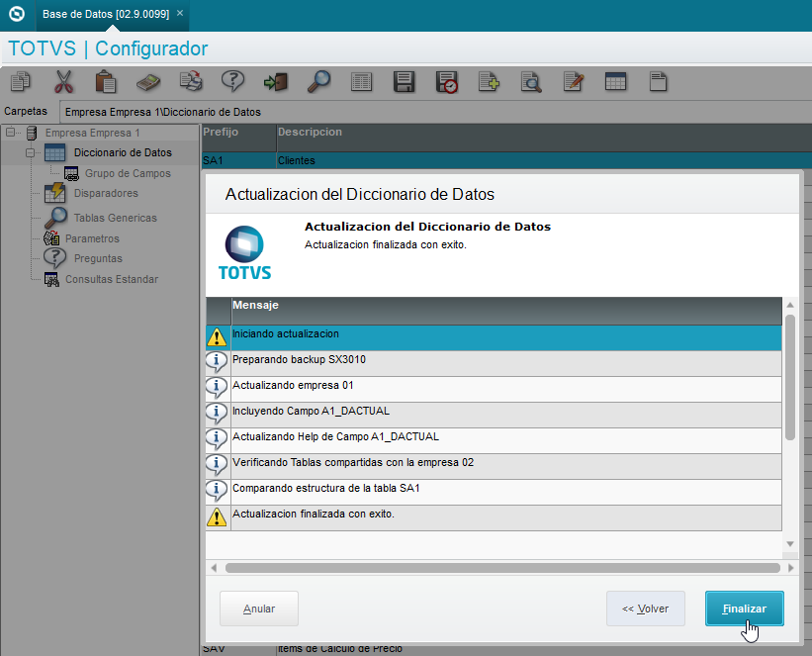Click the message list horizontal scrollbar
This screenshot has height=656, width=812.
[502, 568]
